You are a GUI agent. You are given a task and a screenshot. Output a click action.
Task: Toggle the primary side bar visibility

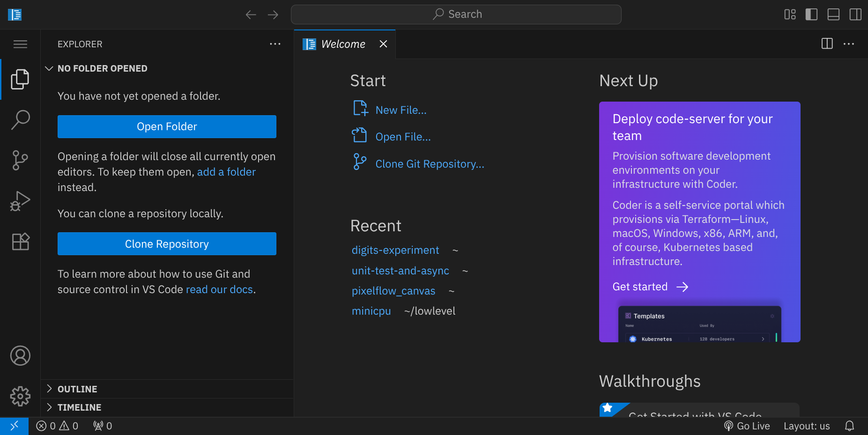[811, 15]
